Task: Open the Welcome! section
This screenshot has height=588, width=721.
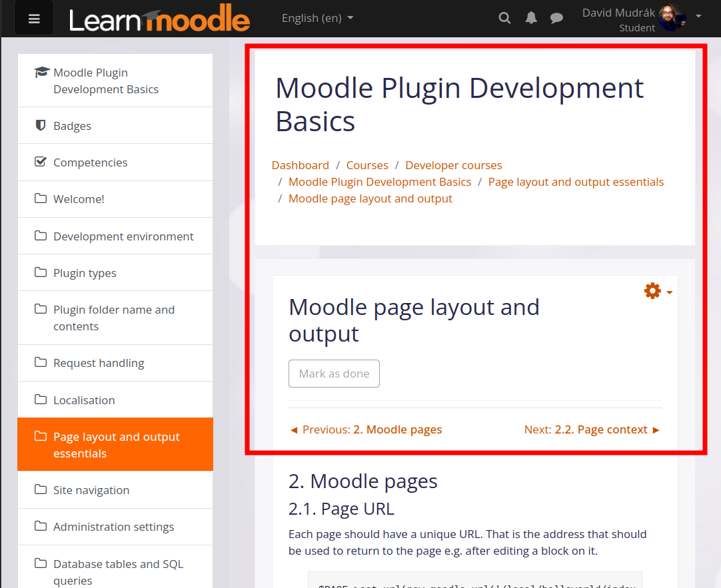Action: click(115, 199)
